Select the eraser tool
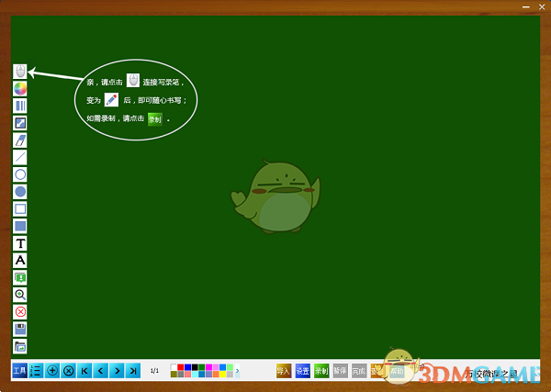Image resolution: width=551 pixels, height=392 pixels. [x=20, y=140]
